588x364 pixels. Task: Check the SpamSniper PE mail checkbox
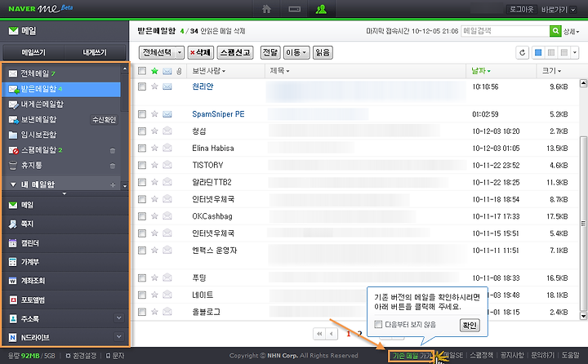(142, 114)
